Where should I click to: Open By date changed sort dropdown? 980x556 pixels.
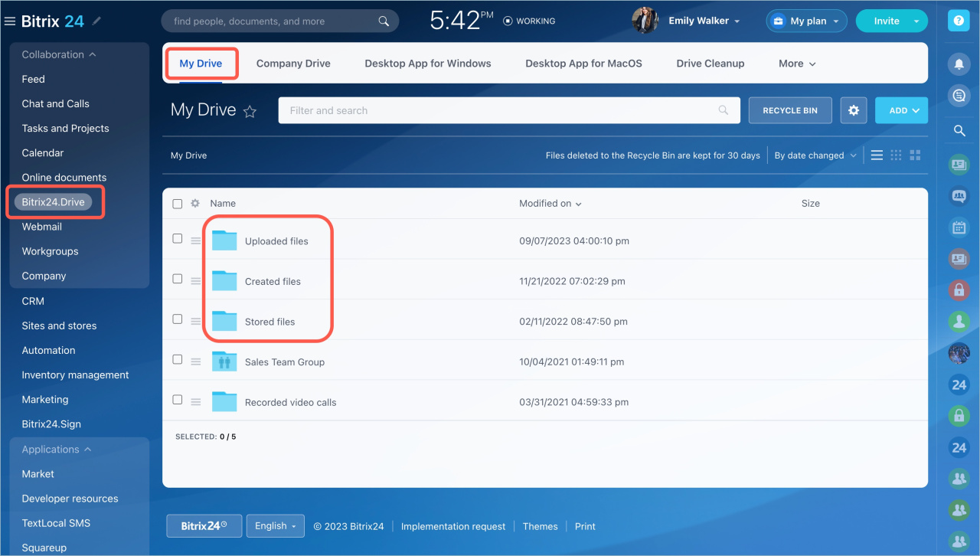(x=815, y=155)
